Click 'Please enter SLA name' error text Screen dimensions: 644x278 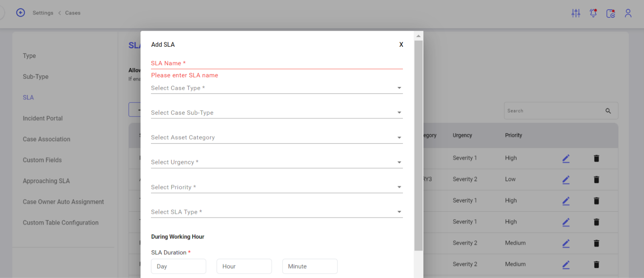coord(185,75)
